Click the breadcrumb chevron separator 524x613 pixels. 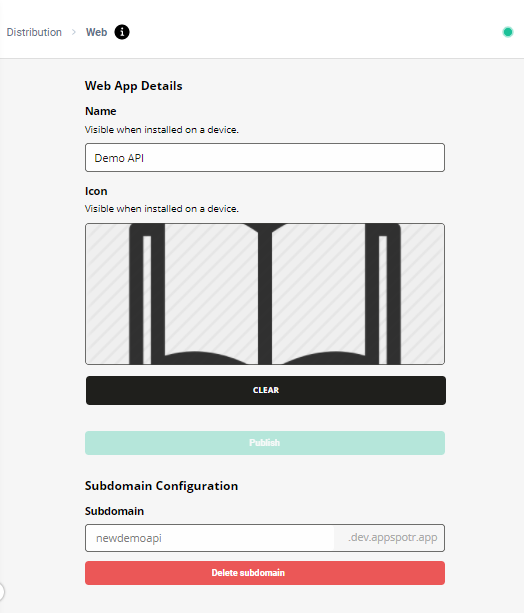point(74,32)
